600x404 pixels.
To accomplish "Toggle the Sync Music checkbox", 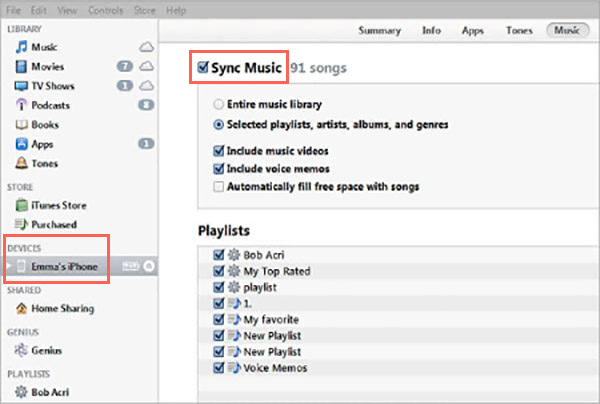I will (202, 67).
